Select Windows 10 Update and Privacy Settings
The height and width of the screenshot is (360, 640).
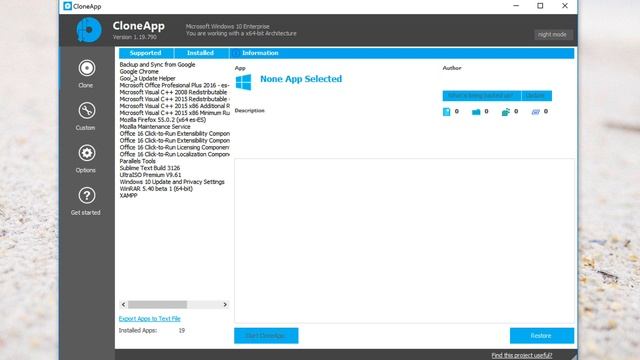point(172,182)
